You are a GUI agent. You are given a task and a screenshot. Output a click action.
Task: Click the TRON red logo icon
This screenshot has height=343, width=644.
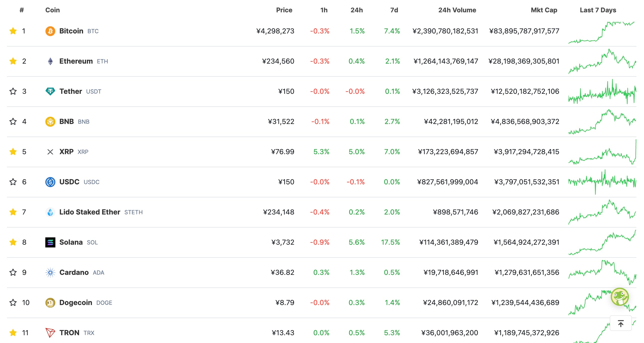tap(50, 333)
